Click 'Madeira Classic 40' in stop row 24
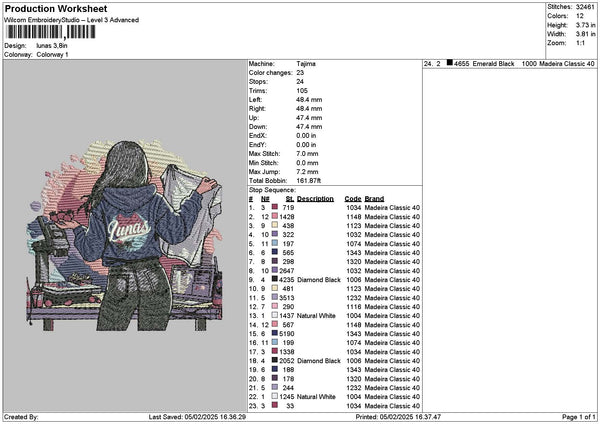The height and width of the screenshot is (424, 600). click(x=567, y=64)
